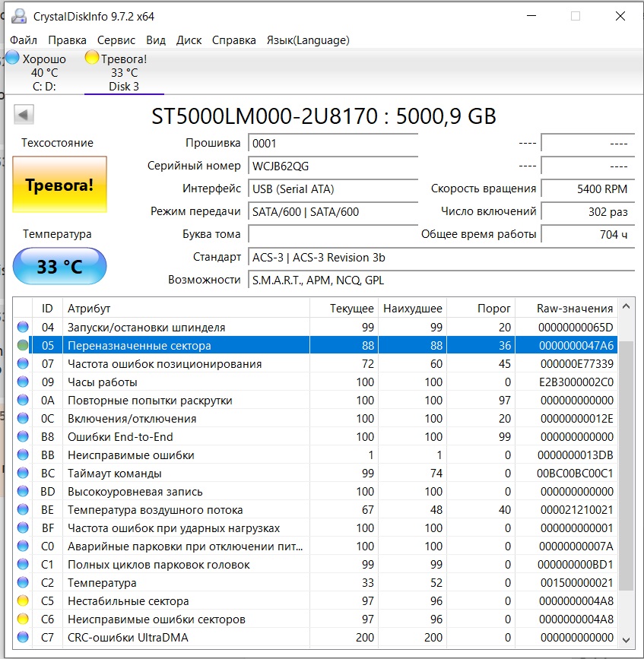
Task: Click the status dot for Таймаут команды
Action: click(23, 474)
